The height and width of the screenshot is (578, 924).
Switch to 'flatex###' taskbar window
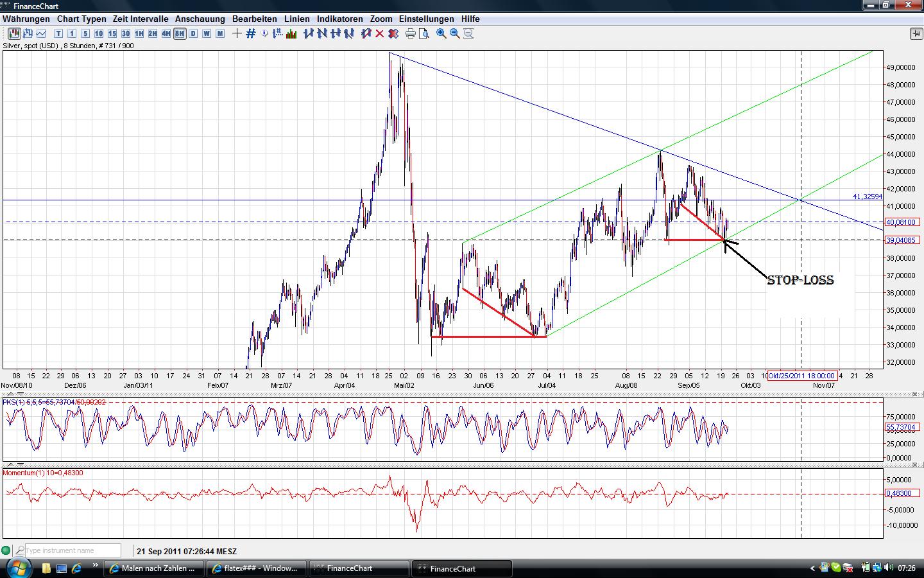point(257,568)
